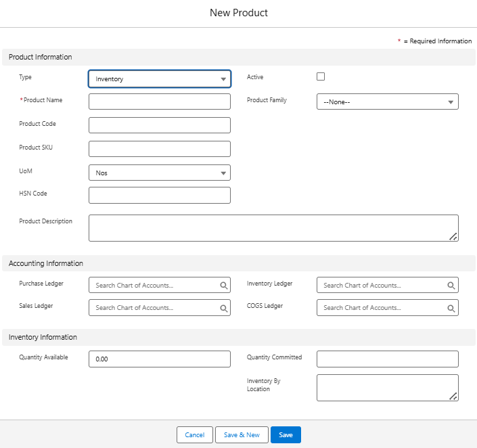Select the Product SKU text box
This screenshot has width=477, height=448.
pyautogui.click(x=160, y=149)
